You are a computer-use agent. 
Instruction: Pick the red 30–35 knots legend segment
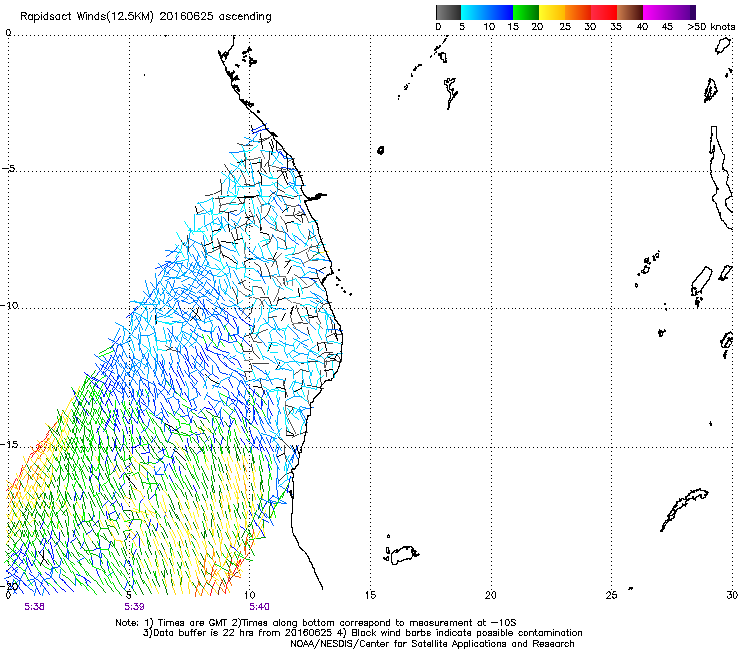(x=604, y=12)
